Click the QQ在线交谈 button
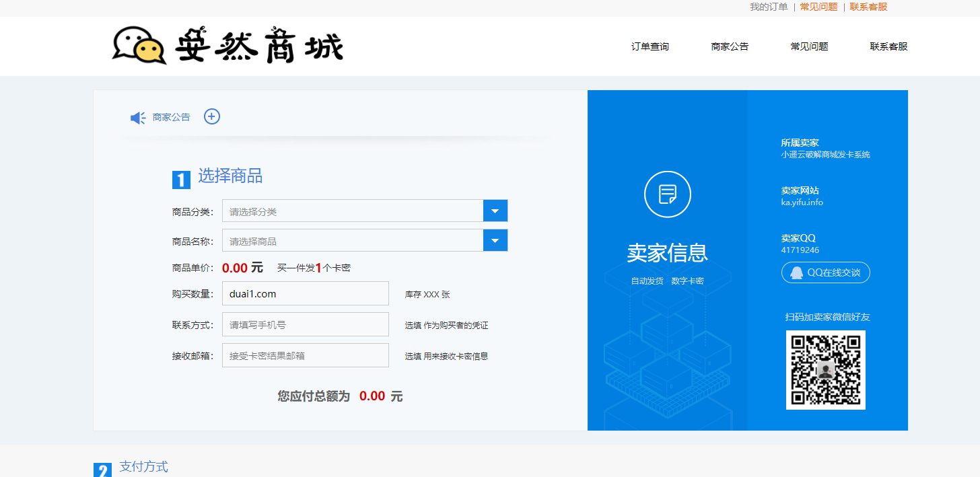Viewport: 980px width, 477px height. pyautogui.click(x=825, y=272)
